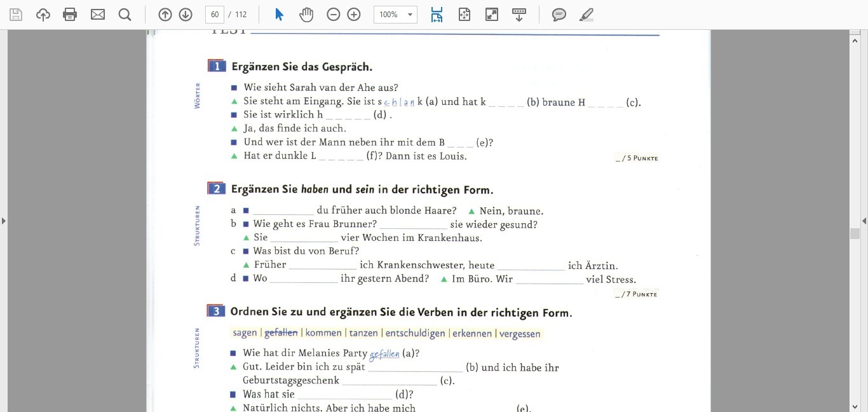Screen dimensions: 868x412
Task: Zoom out with the minus button
Action: (334, 15)
